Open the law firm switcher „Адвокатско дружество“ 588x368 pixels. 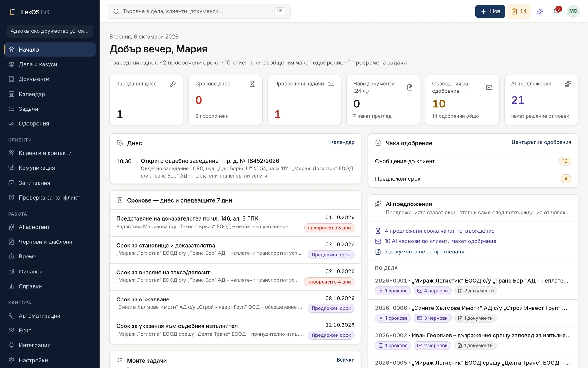coord(50,31)
